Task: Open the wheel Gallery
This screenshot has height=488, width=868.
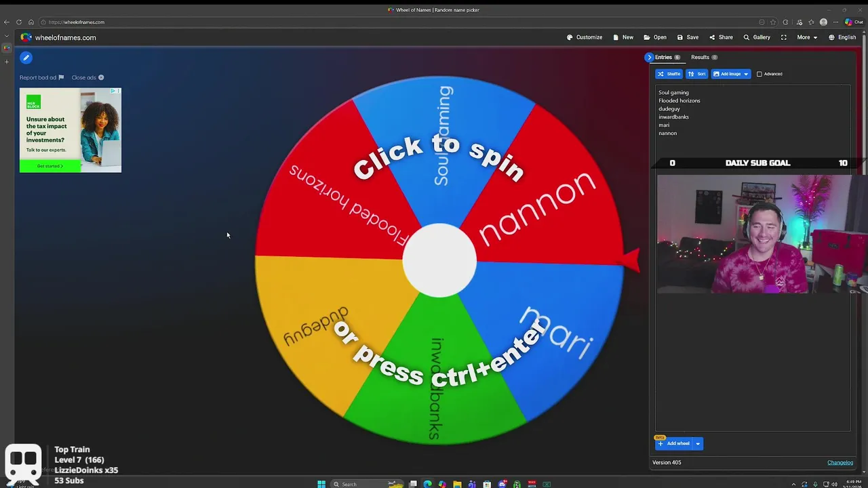Action: click(x=757, y=37)
